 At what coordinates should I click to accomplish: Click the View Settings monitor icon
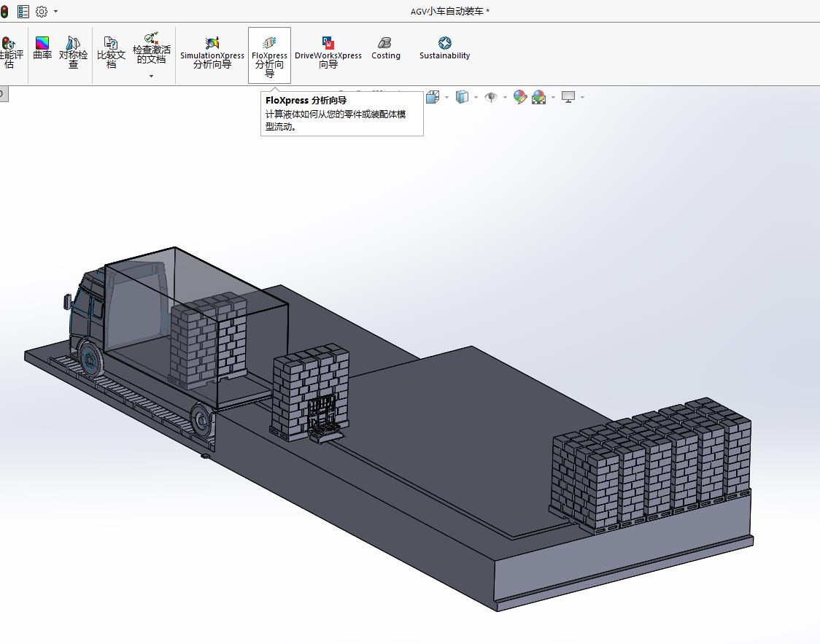568,97
